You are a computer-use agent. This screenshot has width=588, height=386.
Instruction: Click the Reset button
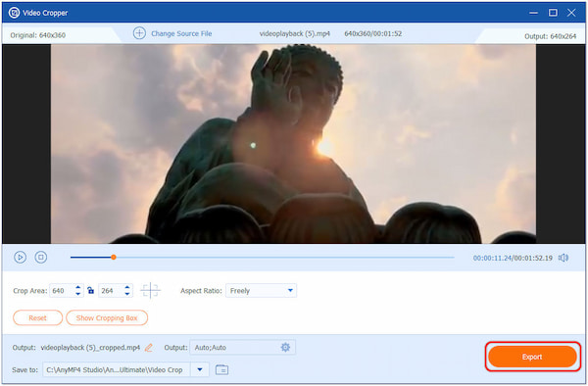coord(37,317)
